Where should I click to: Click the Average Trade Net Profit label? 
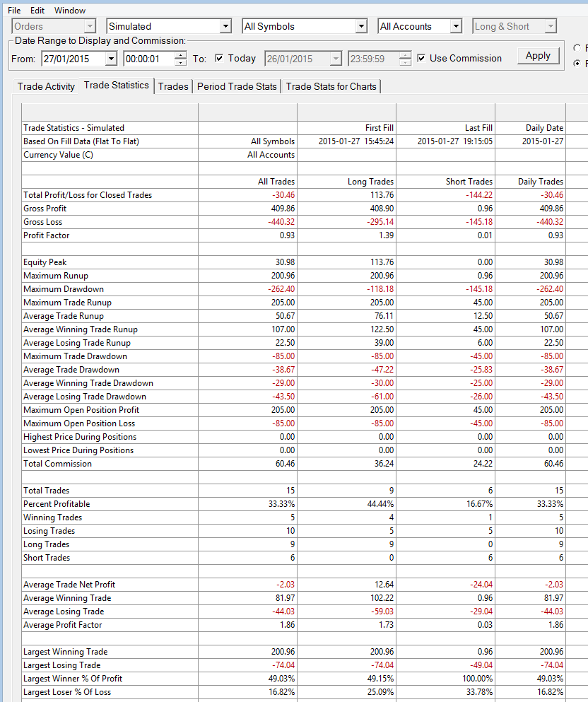[x=69, y=584]
